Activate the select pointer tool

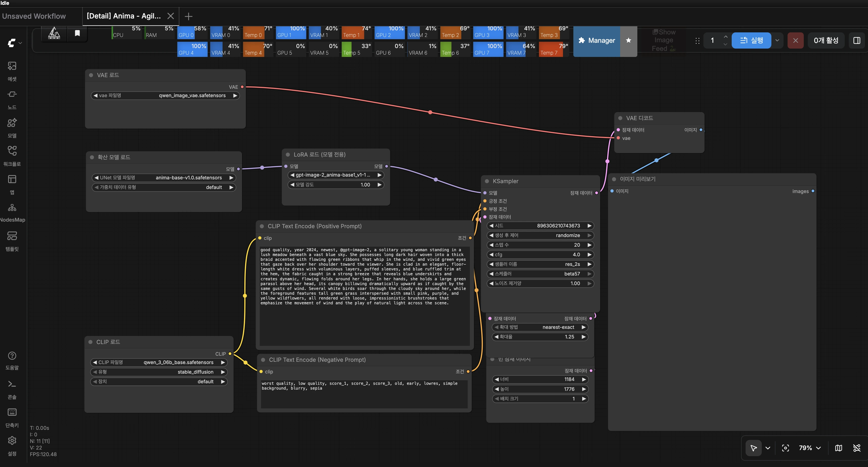pos(754,448)
